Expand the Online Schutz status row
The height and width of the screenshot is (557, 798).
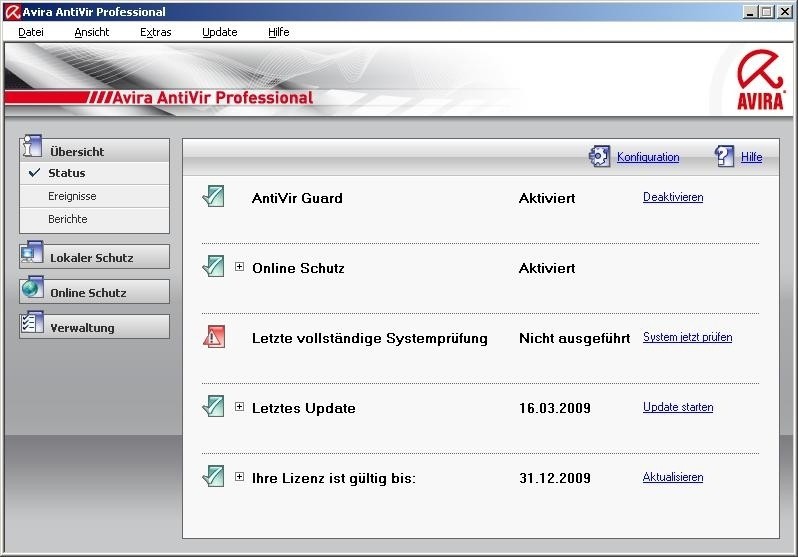tap(239, 266)
